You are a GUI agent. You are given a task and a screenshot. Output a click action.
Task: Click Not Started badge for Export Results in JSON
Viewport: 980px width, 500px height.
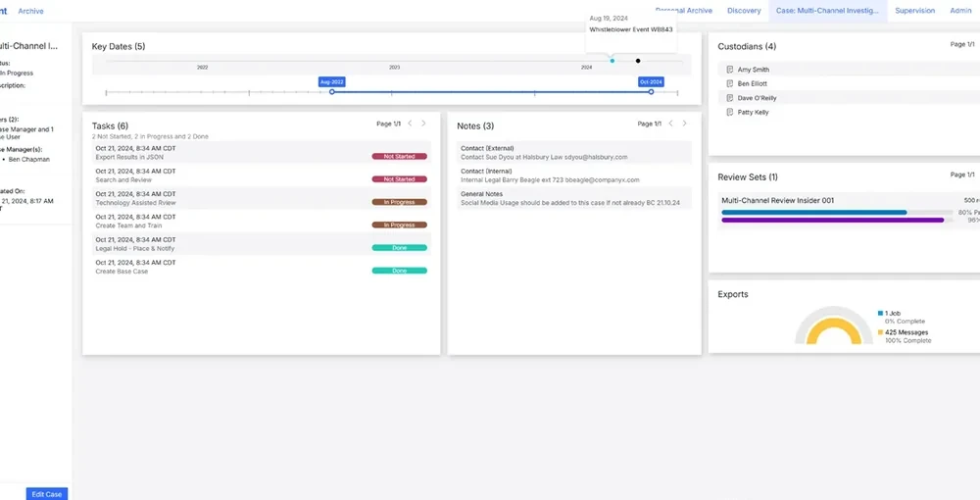400,156
